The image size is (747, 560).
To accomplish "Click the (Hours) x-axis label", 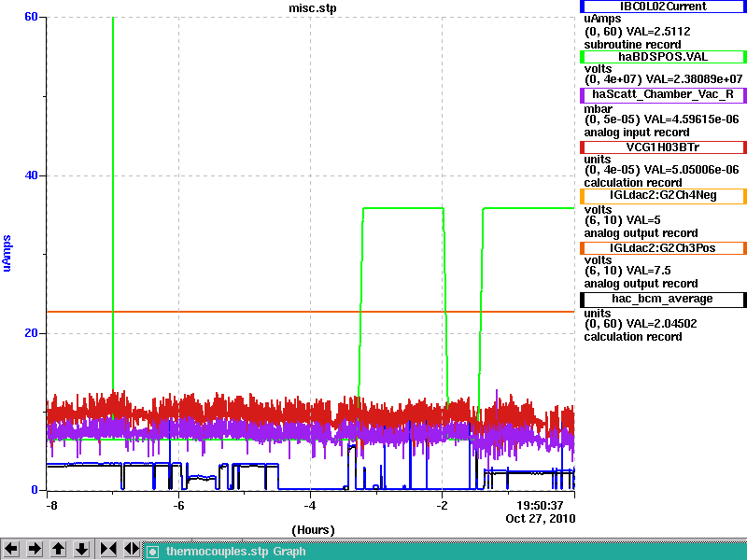I will [313, 530].
